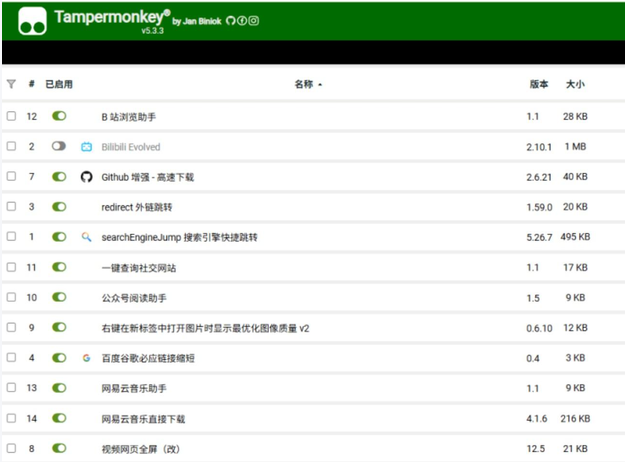Screen dimensions: 625x462
Task: Click the Tampermonkey logo icon
Action: tap(32, 21)
